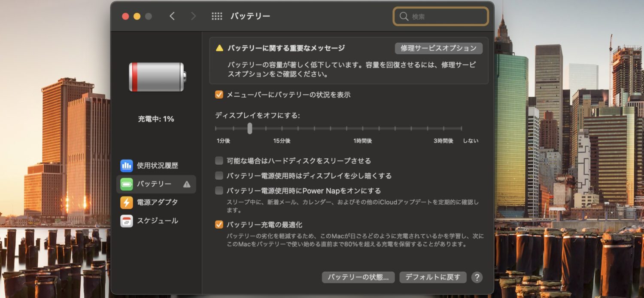Viewport: 644px width, 298px height.
Task: Click the back chevron in the toolbar
Action: click(x=172, y=16)
